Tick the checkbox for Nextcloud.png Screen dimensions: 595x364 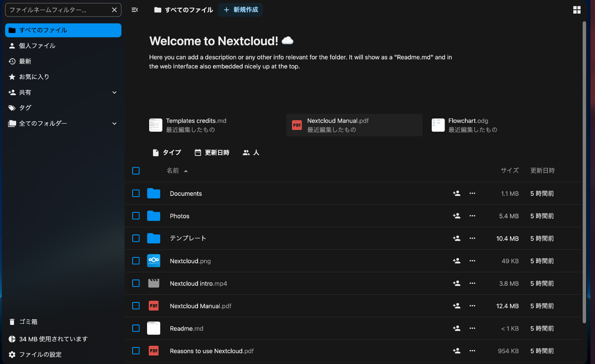click(136, 261)
